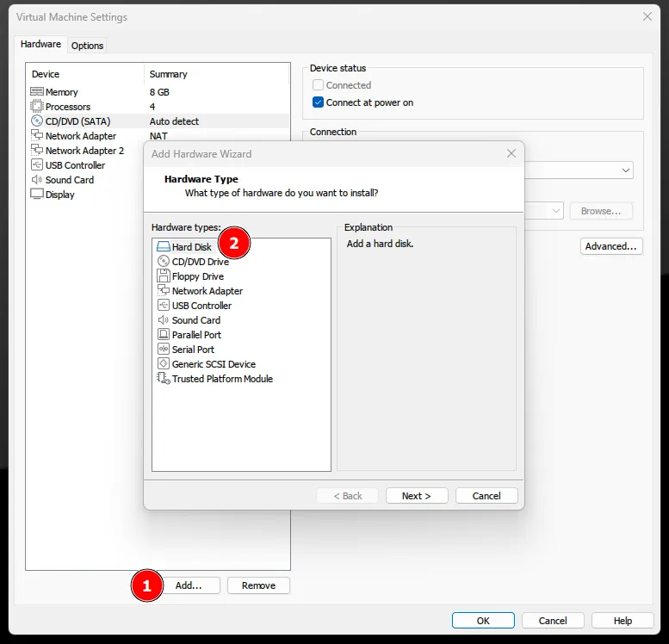The image size is (669, 644).
Task: Click the Processors device icon
Action: [x=37, y=107]
